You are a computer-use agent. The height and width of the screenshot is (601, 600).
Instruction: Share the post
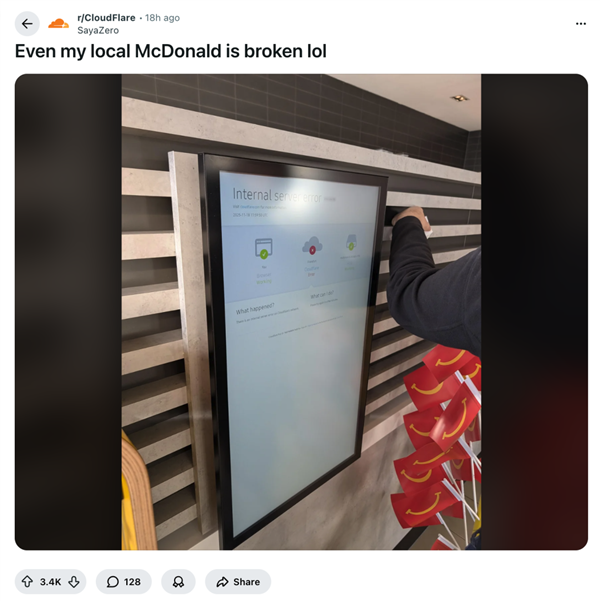238,581
